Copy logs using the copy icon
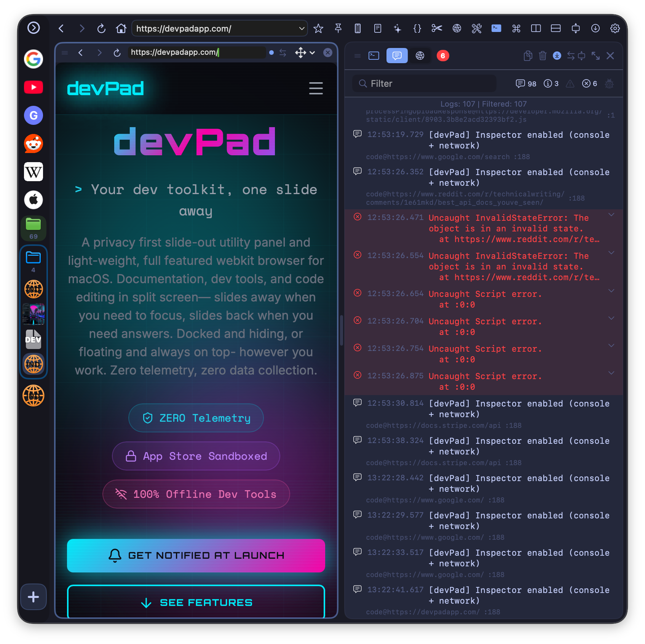The height and width of the screenshot is (644, 645). [528, 56]
